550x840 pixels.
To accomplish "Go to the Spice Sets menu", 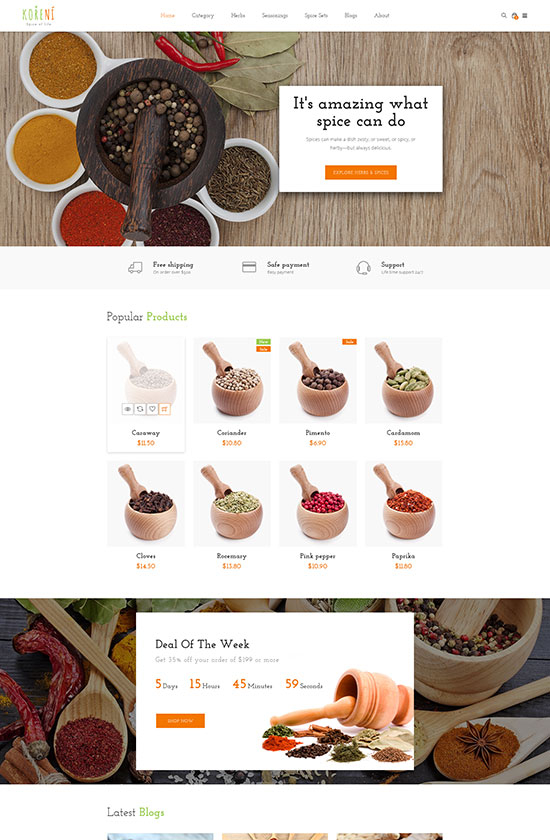I will pos(316,16).
